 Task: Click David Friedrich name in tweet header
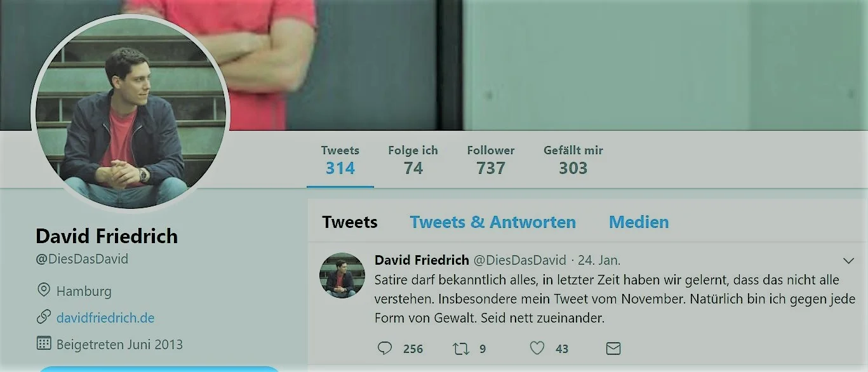(x=422, y=260)
